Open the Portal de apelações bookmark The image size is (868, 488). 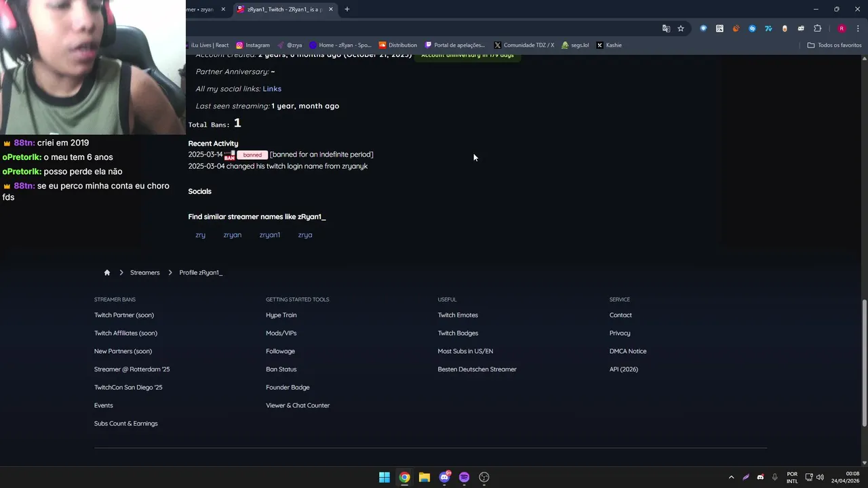(x=455, y=45)
